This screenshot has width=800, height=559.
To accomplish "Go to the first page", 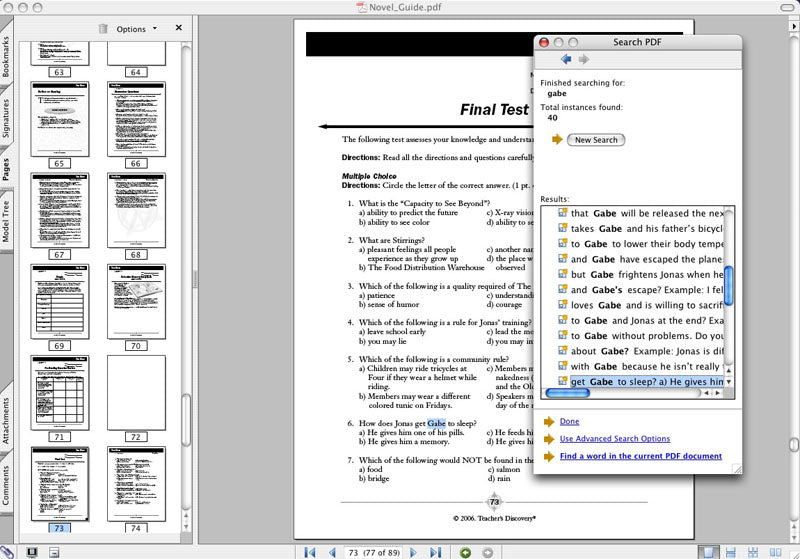I will pyautogui.click(x=309, y=552).
